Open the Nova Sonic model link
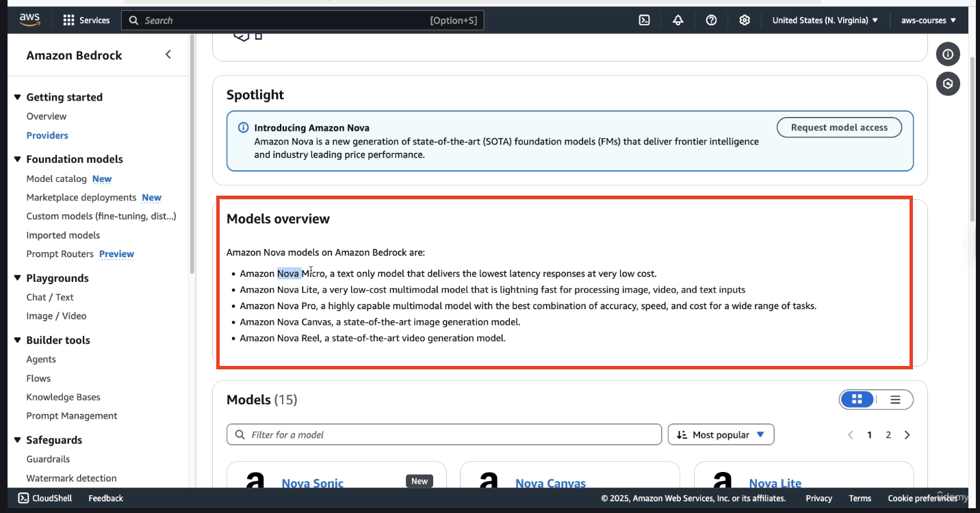This screenshot has height=513, width=980. click(x=313, y=483)
